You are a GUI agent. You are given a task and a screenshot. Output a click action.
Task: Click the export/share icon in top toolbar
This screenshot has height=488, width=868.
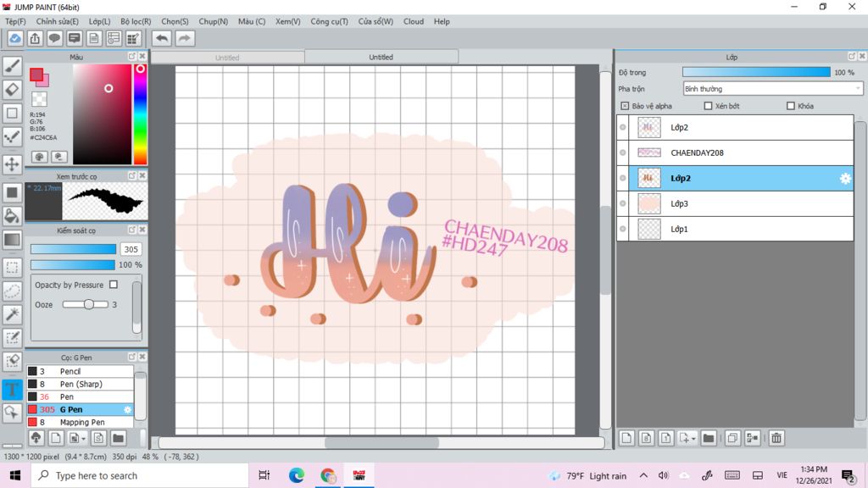click(x=35, y=38)
